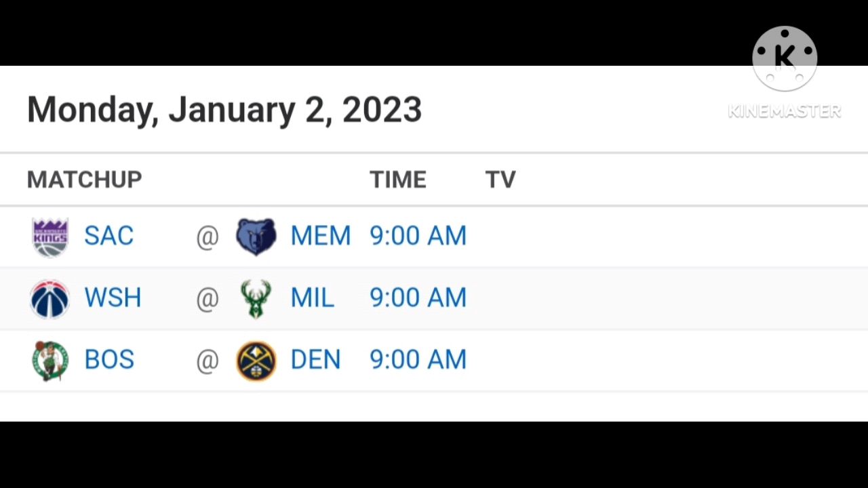Click the MATCHUP column header

point(84,180)
